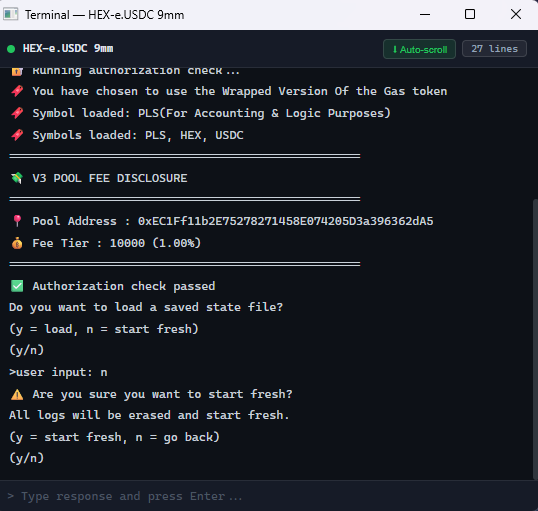Viewport: 538px width, 511px height.
Task: Click the pool address 0xEC1Ff11b2E75278271458E074205D3a396362dA5
Action: pyautogui.click(x=285, y=221)
